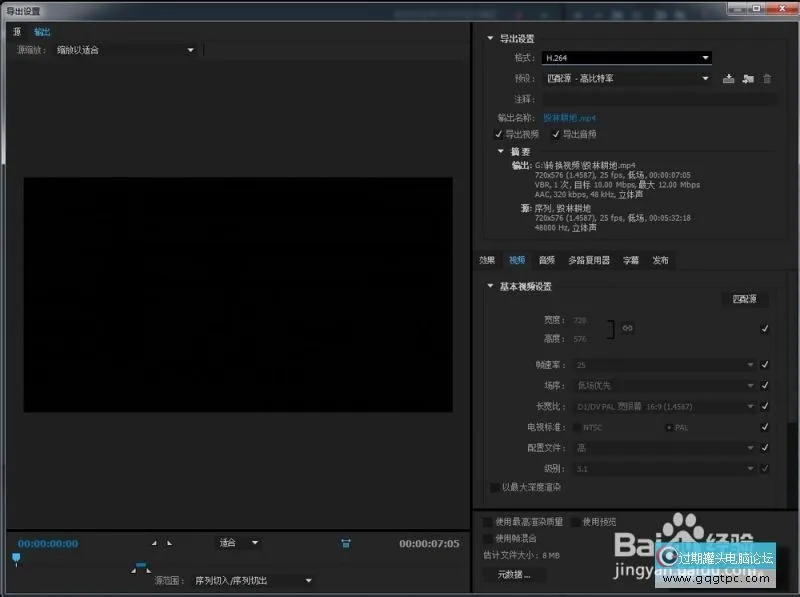Open the 源范围 source range dropdown
Screen dimensions: 800x597
click(253, 580)
